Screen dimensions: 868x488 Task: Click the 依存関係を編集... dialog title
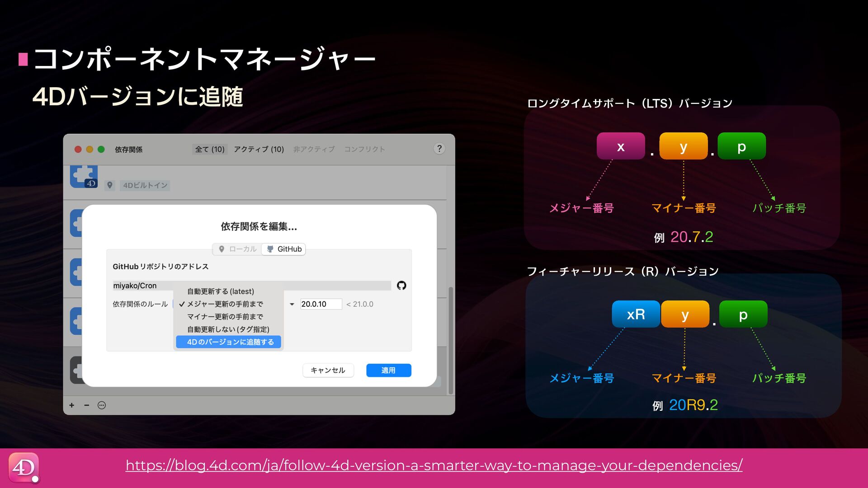pyautogui.click(x=259, y=226)
